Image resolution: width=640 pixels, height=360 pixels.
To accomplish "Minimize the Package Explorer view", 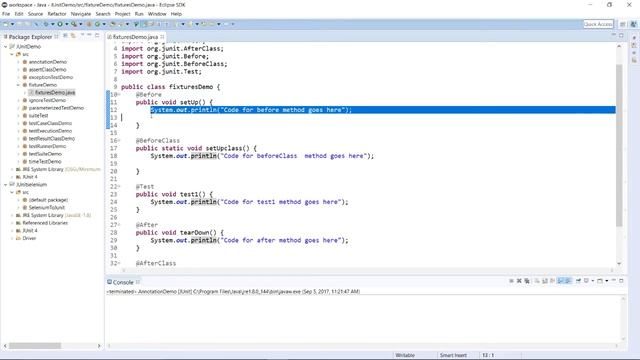I will click(x=89, y=35).
